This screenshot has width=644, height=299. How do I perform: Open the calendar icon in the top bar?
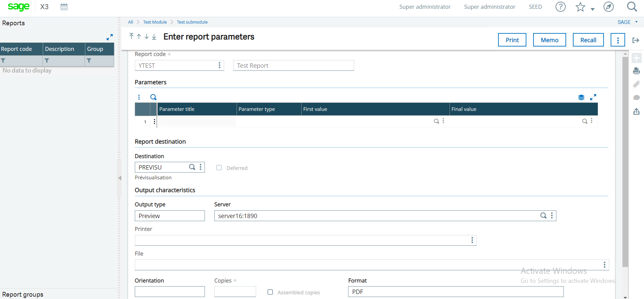pyautogui.click(x=64, y=7)
